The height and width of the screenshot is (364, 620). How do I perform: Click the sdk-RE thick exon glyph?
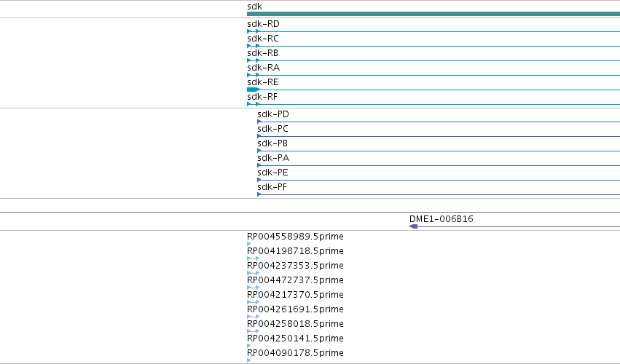tap(253, 90)
